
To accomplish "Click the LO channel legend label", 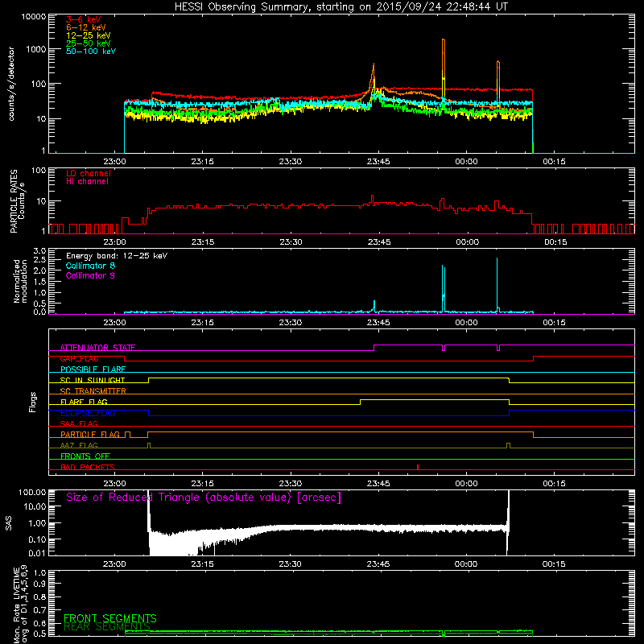I will click(89, 174).
